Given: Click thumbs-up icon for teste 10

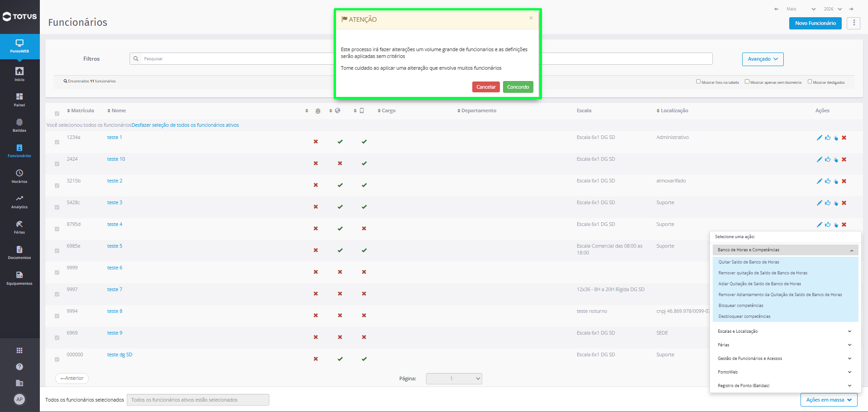Looking at the screenshot, I should 828,159.
